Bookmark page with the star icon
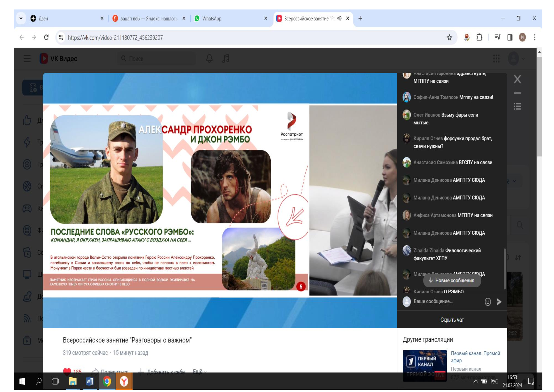The width and height of the screenshot is (554, 392). pos(449,37)
